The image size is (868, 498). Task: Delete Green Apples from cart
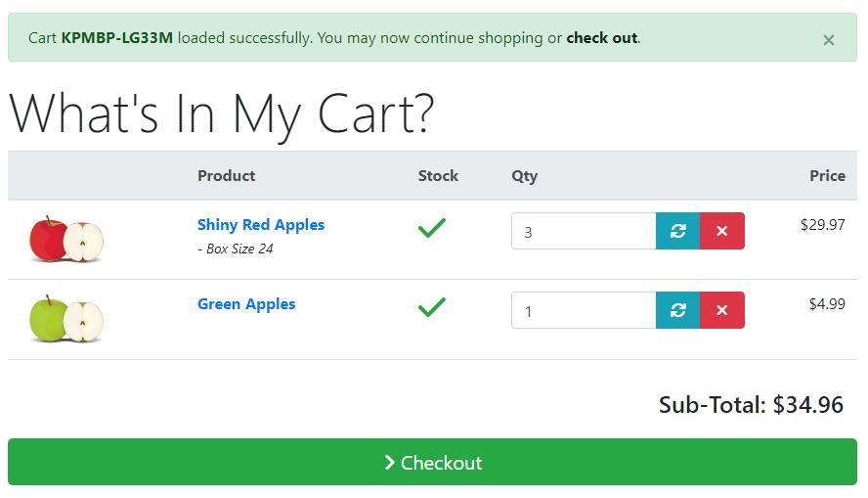pos(721,310)
